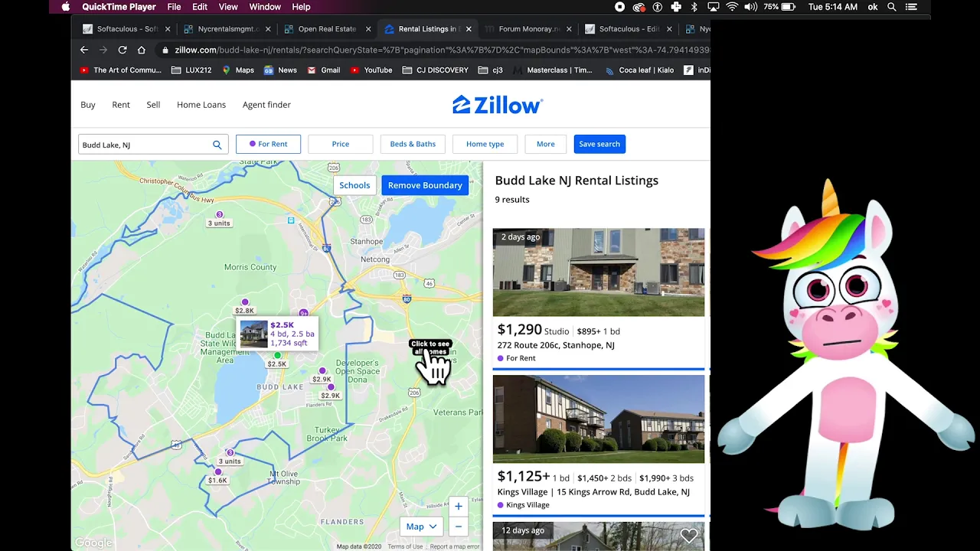Expand the Map type dropdown

click(x=421, y=527)
